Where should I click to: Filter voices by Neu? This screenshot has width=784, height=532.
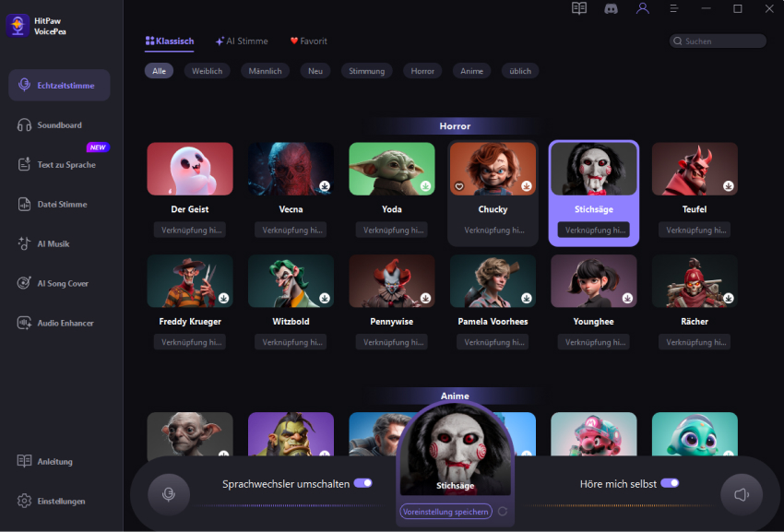[x=315, y=71]
